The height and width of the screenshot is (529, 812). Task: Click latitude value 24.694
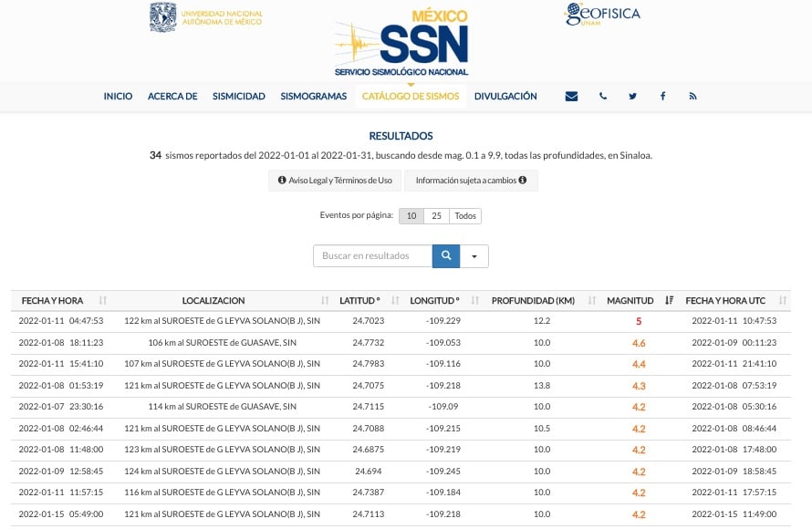[x=369, y=472]
